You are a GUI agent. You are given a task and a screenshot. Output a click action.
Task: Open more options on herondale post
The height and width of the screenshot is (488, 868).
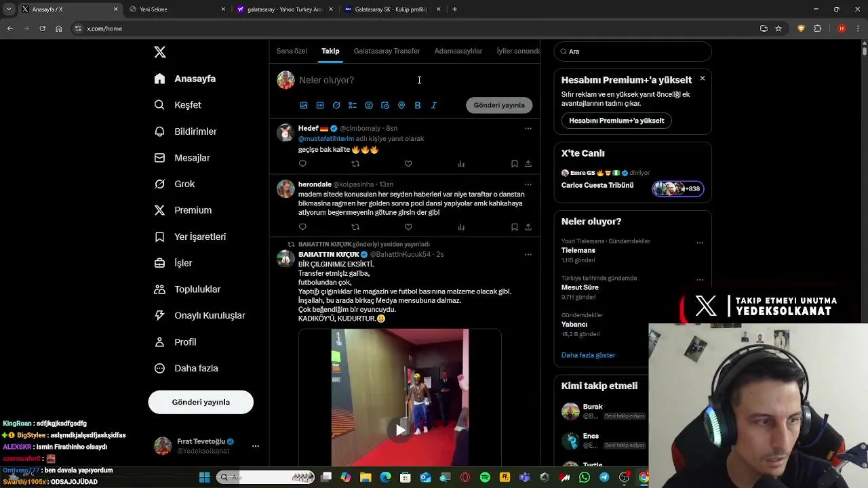click(x=528, y=184)
